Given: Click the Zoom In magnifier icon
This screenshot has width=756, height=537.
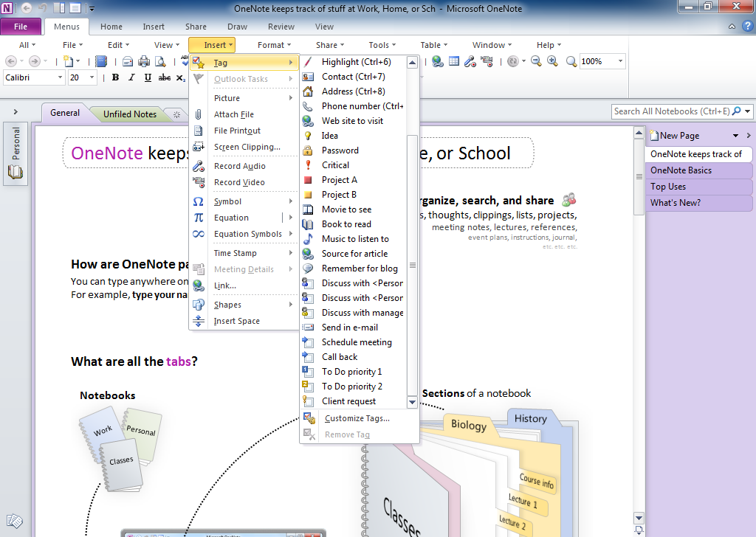Looking at the screenshot, I should (552, 61).
